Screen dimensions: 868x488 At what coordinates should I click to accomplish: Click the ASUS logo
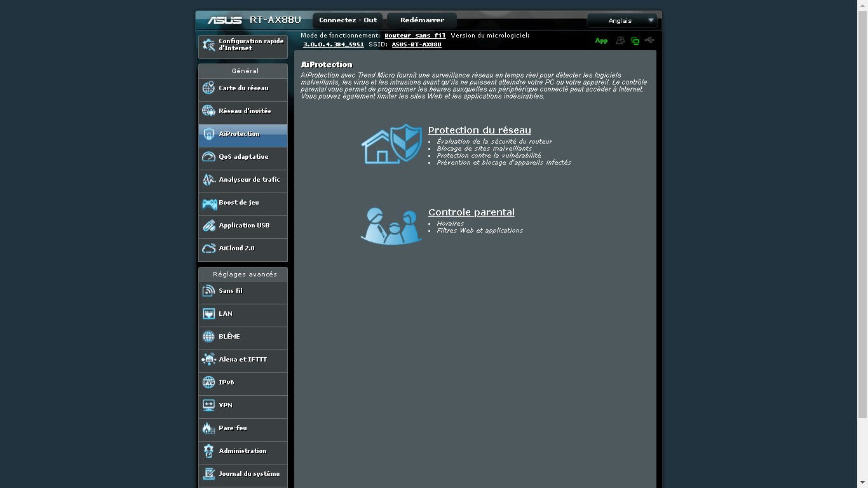[x=224, y=20]
